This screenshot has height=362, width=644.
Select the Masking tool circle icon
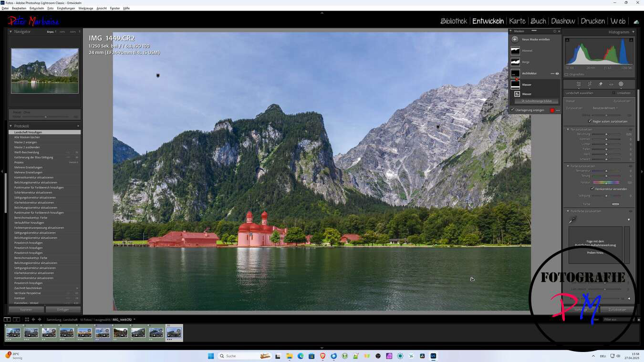pyautogui.click(x=621, y=84)
